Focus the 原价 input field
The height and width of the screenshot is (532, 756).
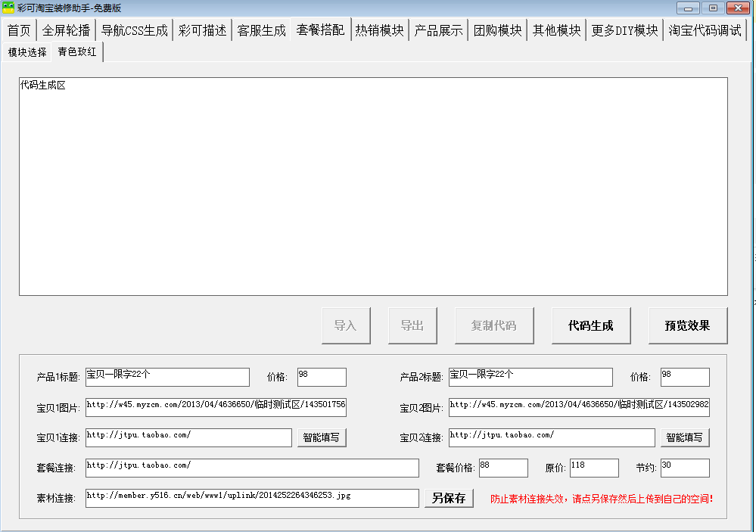[594, 468]
